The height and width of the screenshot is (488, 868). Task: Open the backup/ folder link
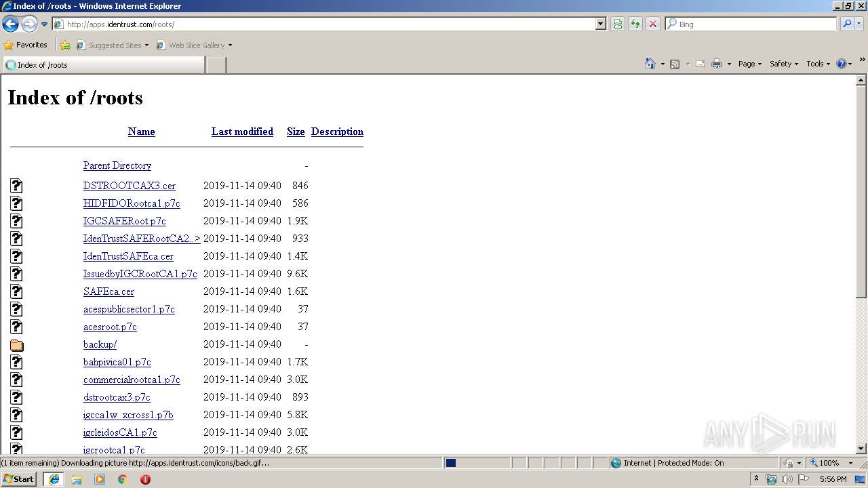(100, 344)
